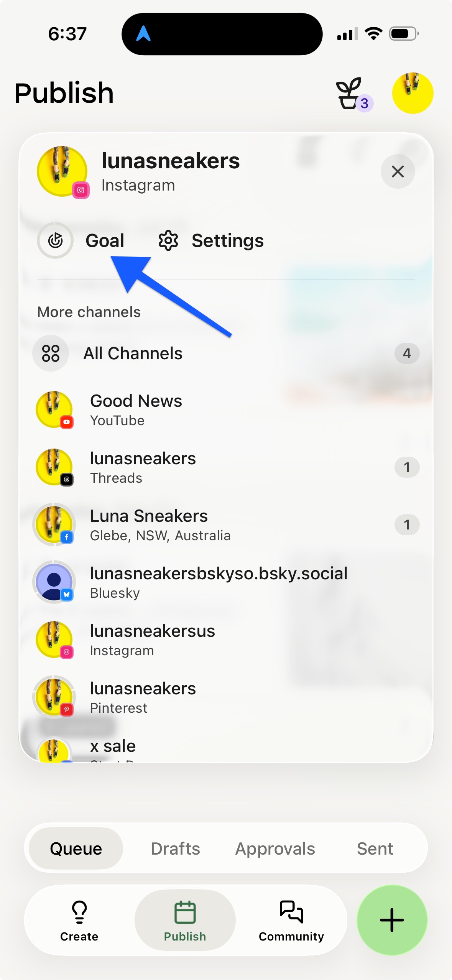Image resolution: width=452 pixels, height=980 pixels.
Task: Tap the Settings gear icon
Action: 168,240
